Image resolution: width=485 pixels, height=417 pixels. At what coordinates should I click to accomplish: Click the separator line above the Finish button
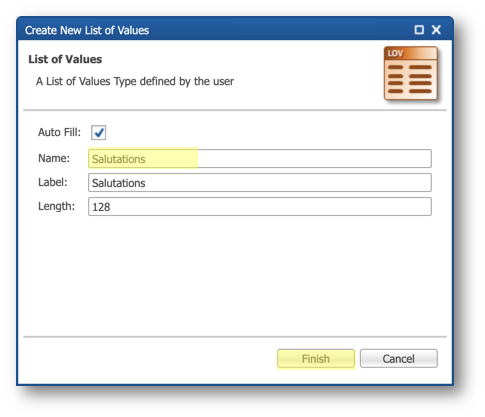(x=235, y=337)
